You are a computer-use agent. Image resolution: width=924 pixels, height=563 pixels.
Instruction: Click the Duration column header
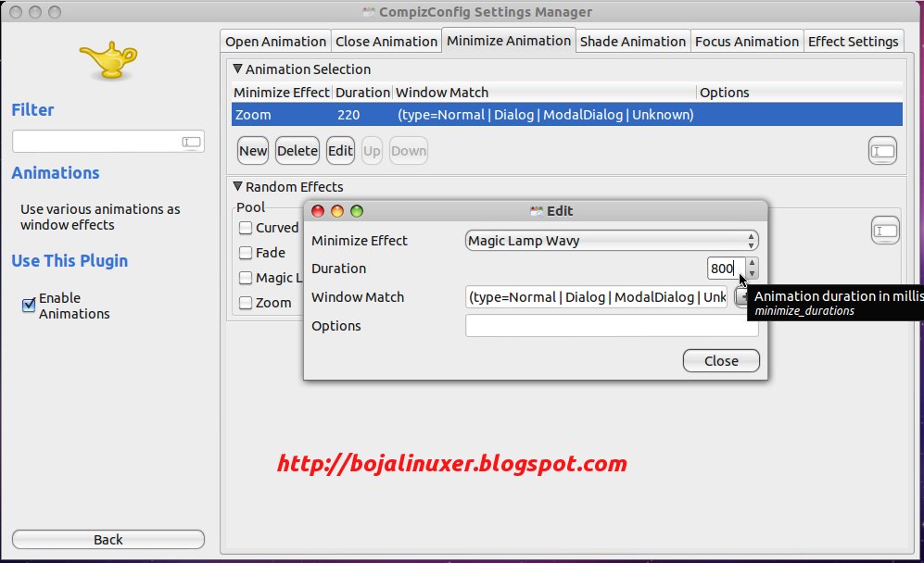[362, 93]
